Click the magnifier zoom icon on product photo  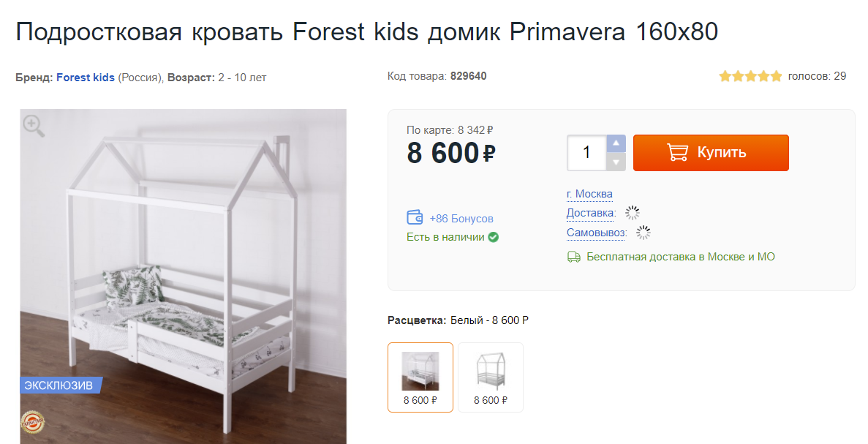[x=33, y=126]
